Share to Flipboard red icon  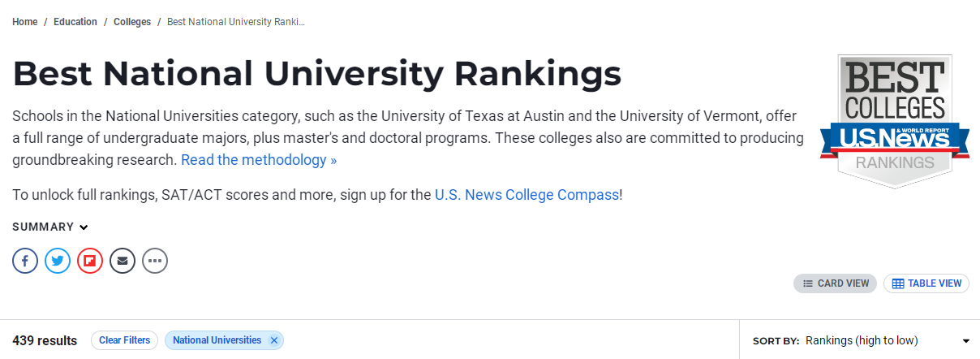90,261
